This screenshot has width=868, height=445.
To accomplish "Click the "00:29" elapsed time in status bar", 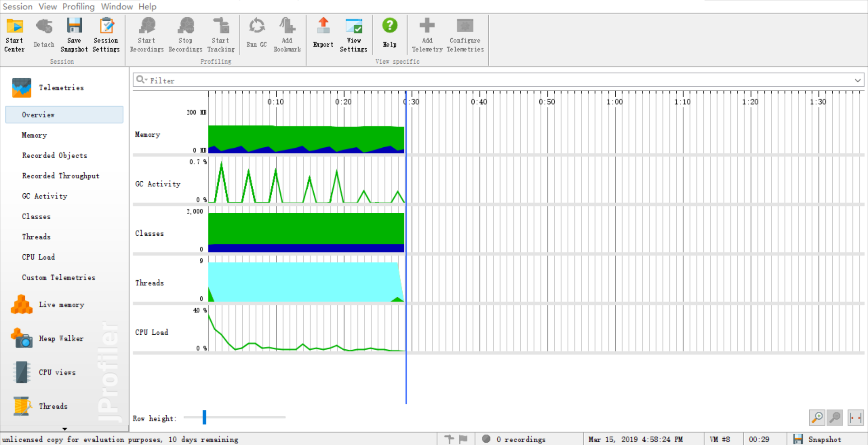I will coord(759,439).
